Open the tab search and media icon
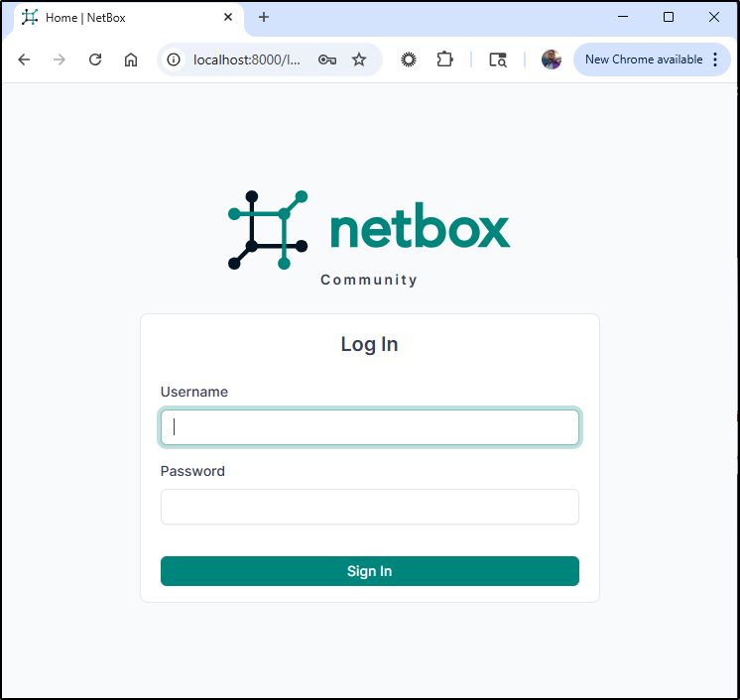Viewport: 740px width, 700px height. (x=498, y=59)
